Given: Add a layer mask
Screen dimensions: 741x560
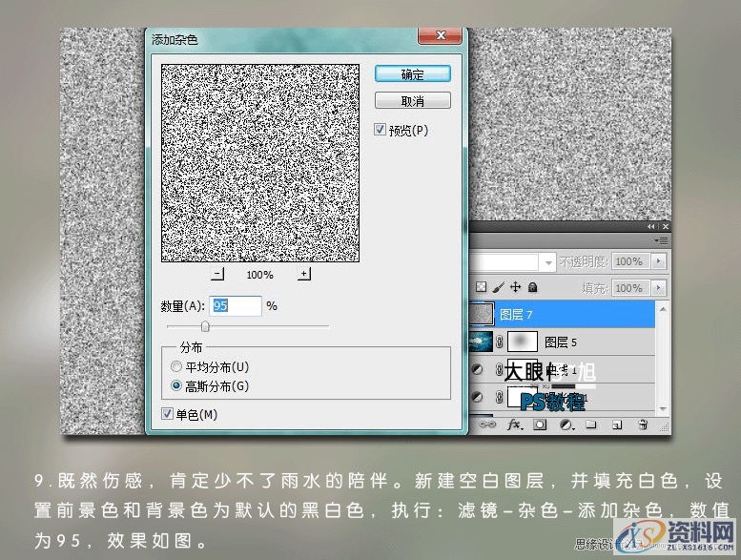Looking at the screenshot, I should 540,425.
